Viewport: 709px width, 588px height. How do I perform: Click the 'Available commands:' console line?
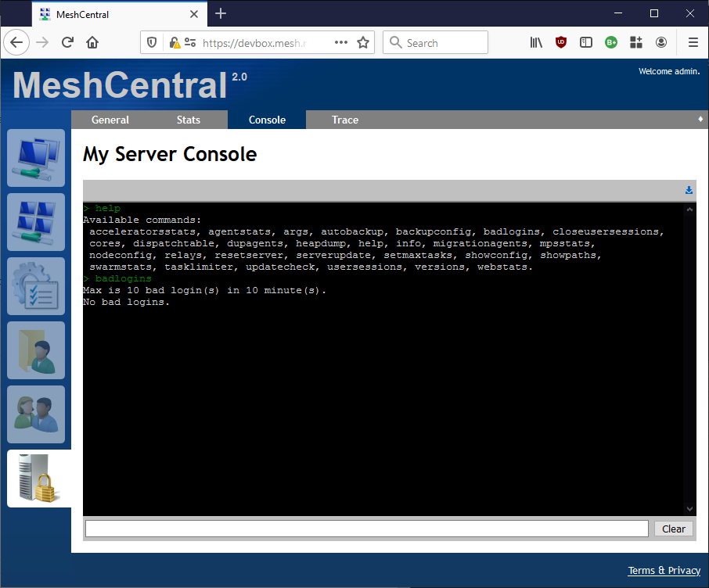point(142,220)
